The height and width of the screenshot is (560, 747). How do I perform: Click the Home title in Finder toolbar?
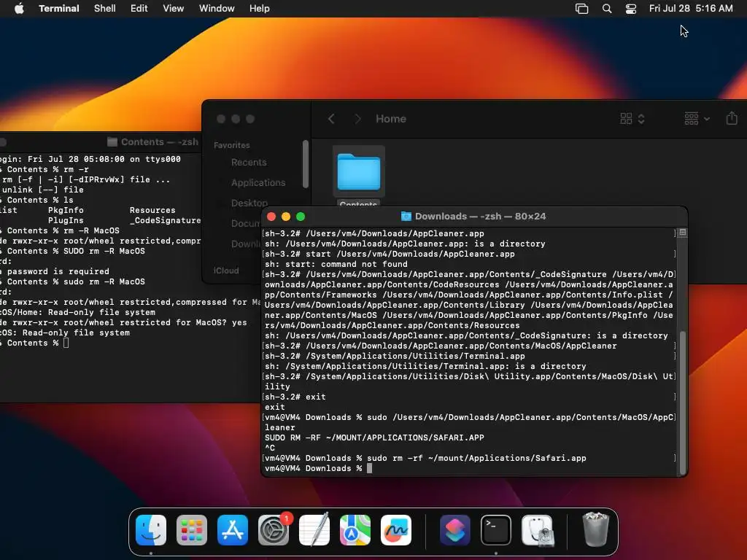pyautogui.click(x=391, y=119)
